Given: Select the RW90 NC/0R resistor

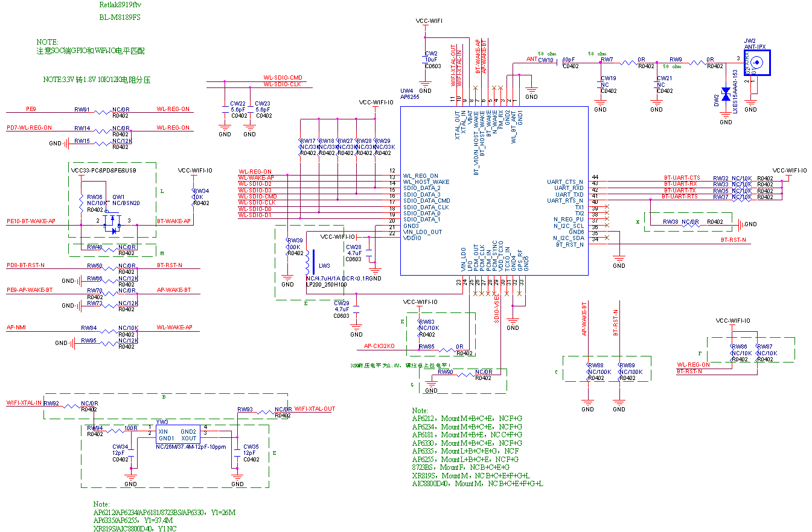Looking at the screenshot, I should pos(464,375).
